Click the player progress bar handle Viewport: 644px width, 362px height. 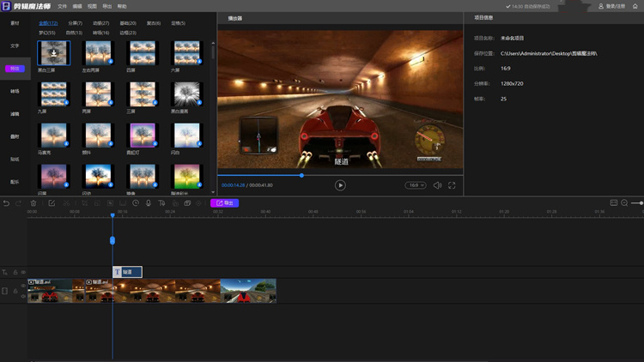301,175
